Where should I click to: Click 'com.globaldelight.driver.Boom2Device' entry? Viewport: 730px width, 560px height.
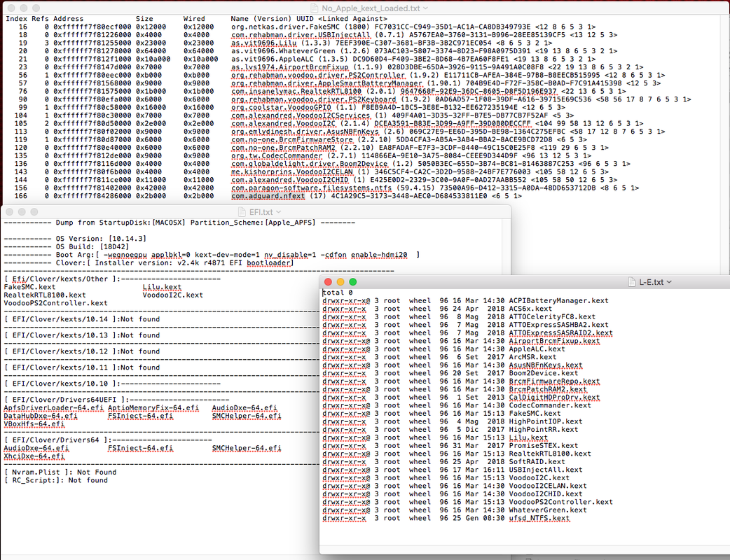point(309,164)
